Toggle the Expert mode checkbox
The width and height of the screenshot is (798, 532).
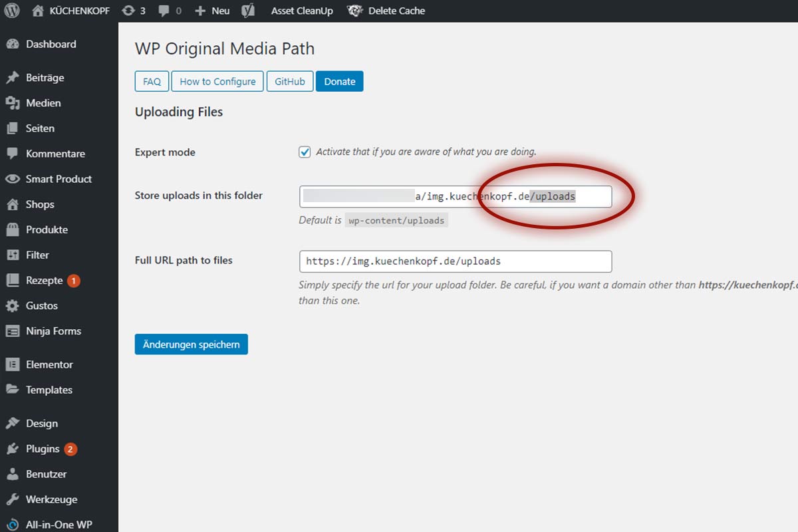click(305, 152)
